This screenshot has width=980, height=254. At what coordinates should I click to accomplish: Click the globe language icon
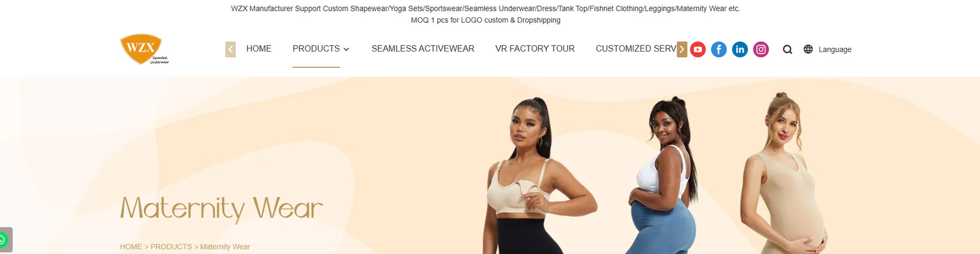click(x=808, y=49)
